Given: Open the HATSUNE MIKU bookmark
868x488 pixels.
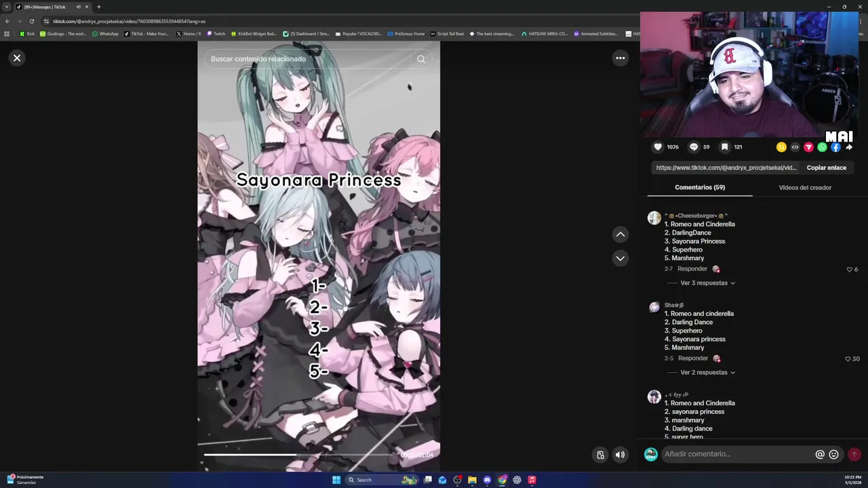Looking at the screenshot, I should point(545,34).
